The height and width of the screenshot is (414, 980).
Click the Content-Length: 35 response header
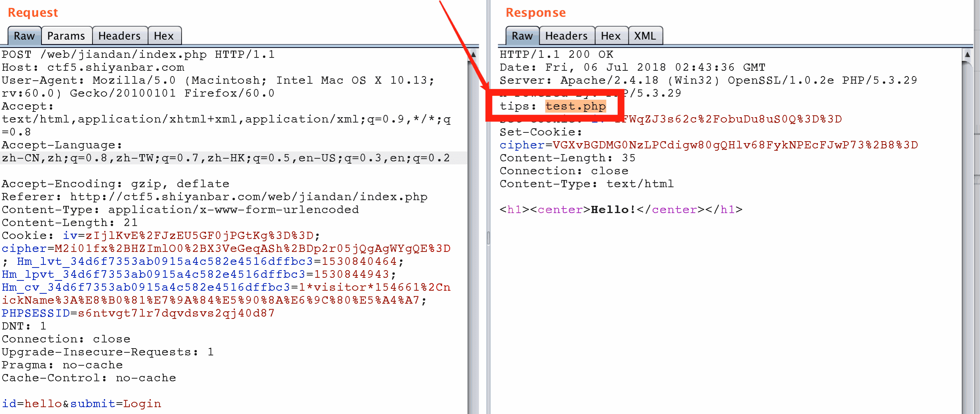click(x=567, y=158)
